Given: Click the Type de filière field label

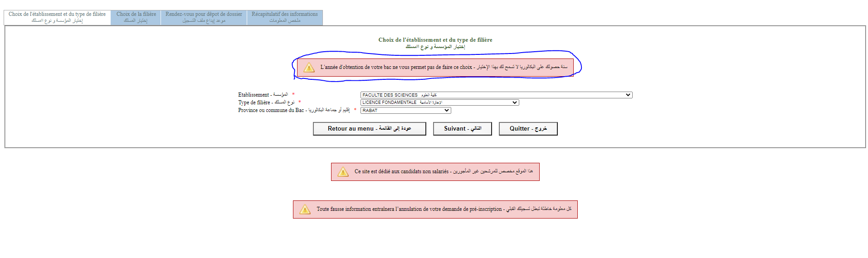Looking at the screenshot, I should [266, 102].
